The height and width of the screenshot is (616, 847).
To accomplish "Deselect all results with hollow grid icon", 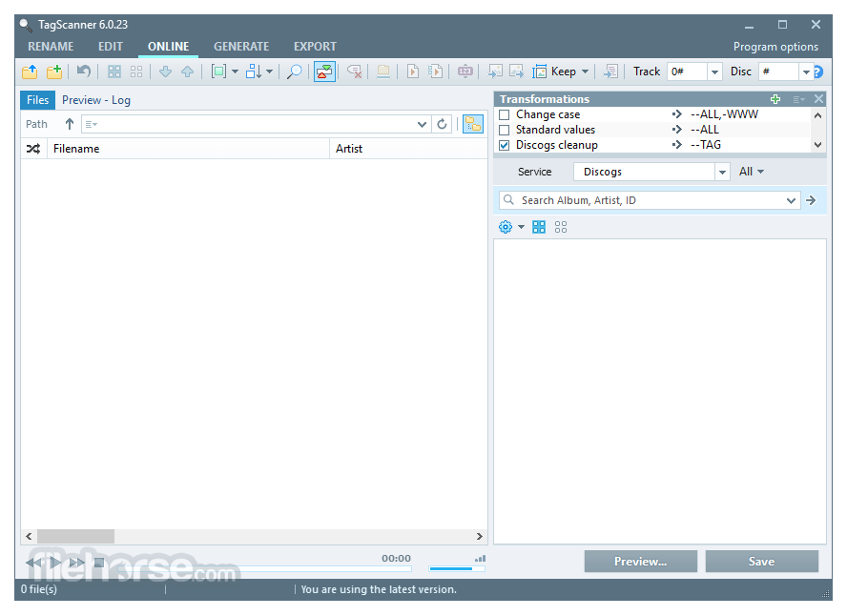I will click(561, 227).
